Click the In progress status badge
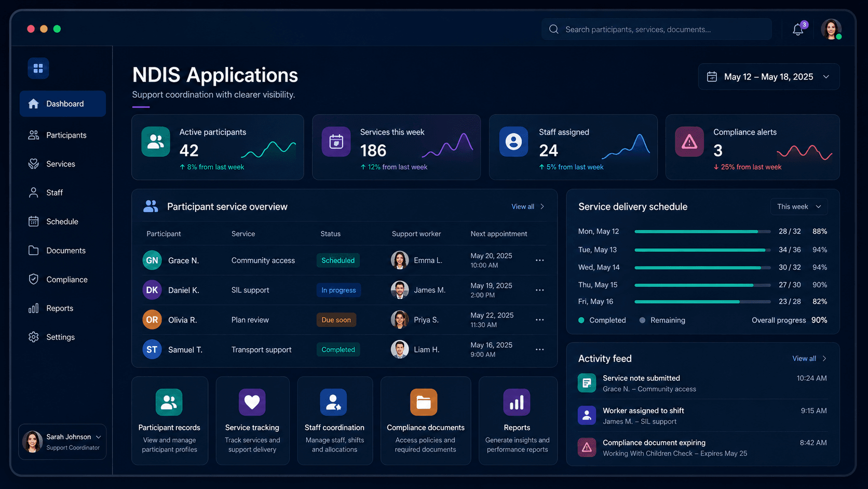Image resolution: width=868 pixels, height=489 pixels. [338, 290]
